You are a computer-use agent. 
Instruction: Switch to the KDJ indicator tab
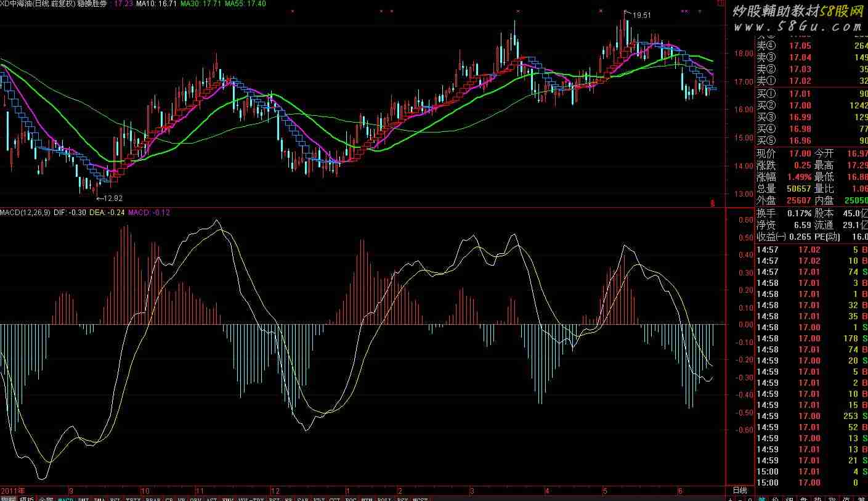tap(318, 499)
